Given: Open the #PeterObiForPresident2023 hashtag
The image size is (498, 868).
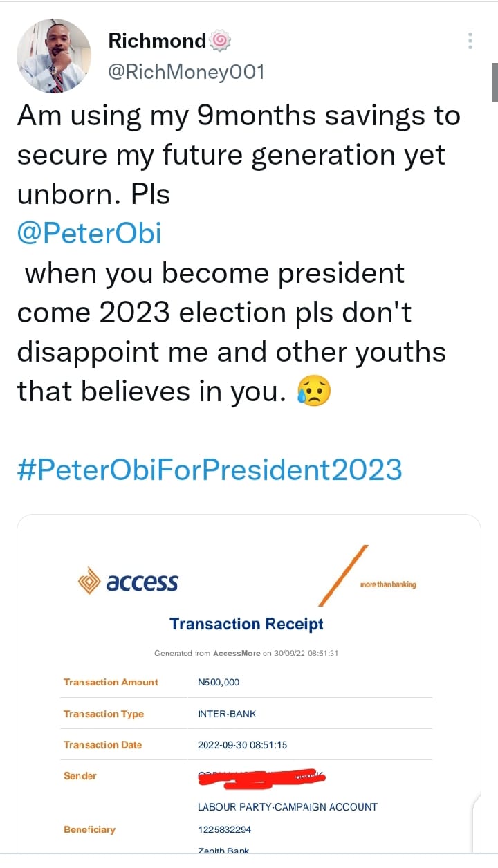Looking at the screenshot, I should pyautogui.click(x=209, y=470).
